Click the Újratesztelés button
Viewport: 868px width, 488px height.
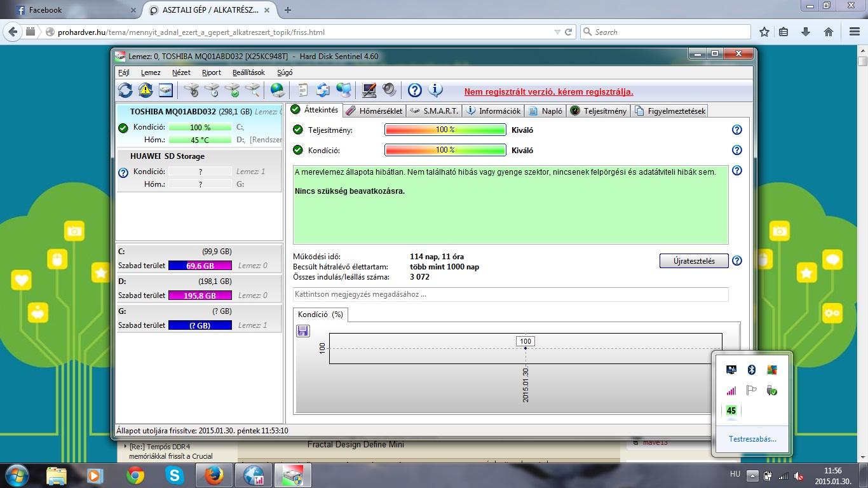coord(694,261)
